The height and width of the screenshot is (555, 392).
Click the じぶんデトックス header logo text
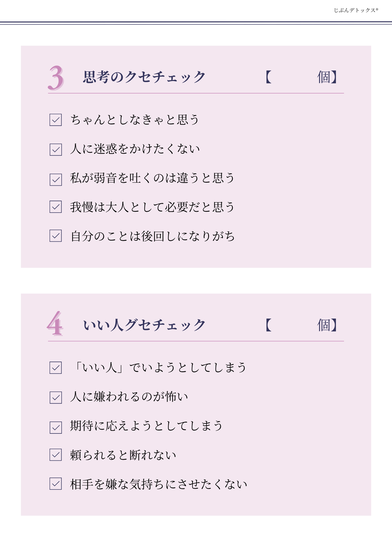[356, 10]
